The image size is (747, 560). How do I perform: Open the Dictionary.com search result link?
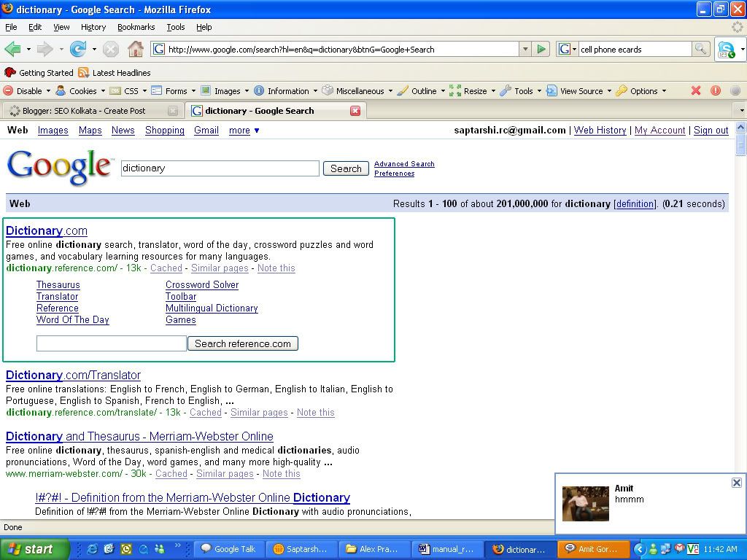tap(47, 230)
